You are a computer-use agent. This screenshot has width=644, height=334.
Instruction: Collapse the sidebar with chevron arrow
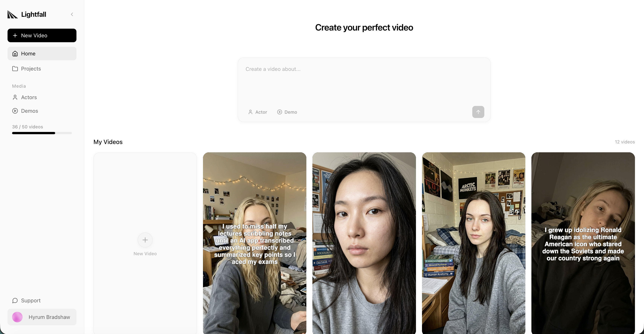(72, 14)
